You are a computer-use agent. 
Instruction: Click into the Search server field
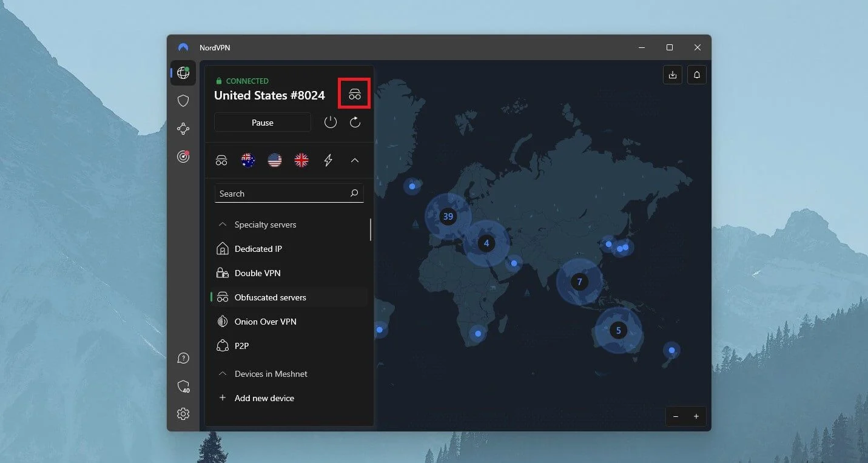point(289,194)
